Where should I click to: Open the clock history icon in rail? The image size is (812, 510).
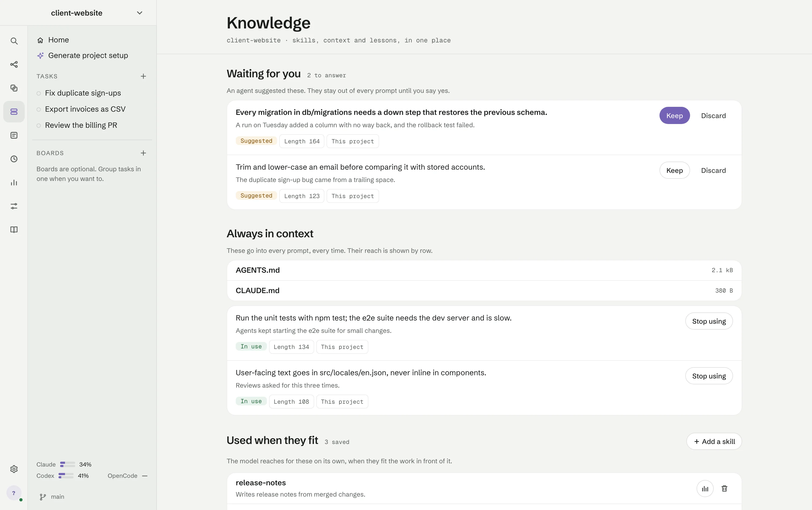coord(14,159)
